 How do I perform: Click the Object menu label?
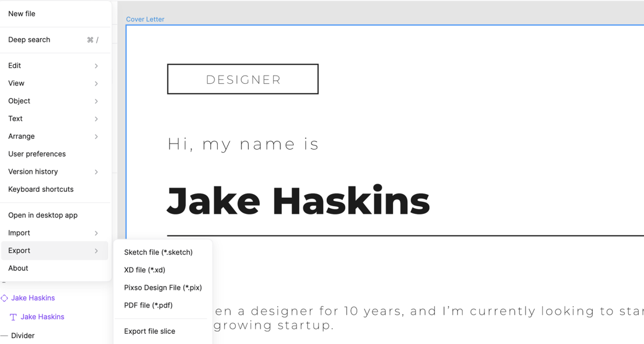pos(19,101)
